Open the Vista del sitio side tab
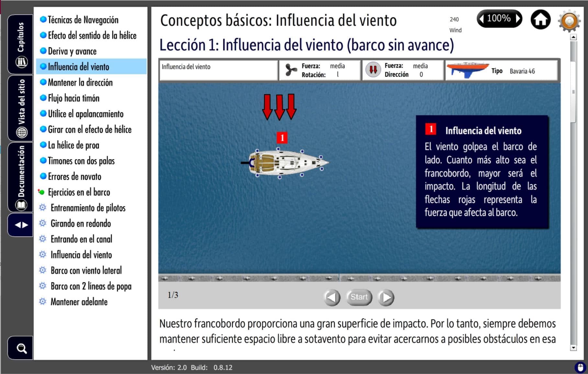 21,108
